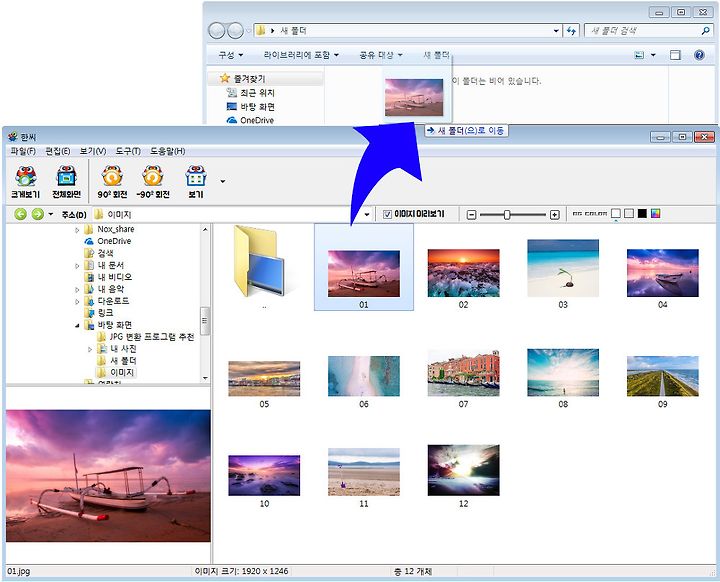Open the 보기(V) menu
Screen dimensions: 720x582
tap(93, 151)
